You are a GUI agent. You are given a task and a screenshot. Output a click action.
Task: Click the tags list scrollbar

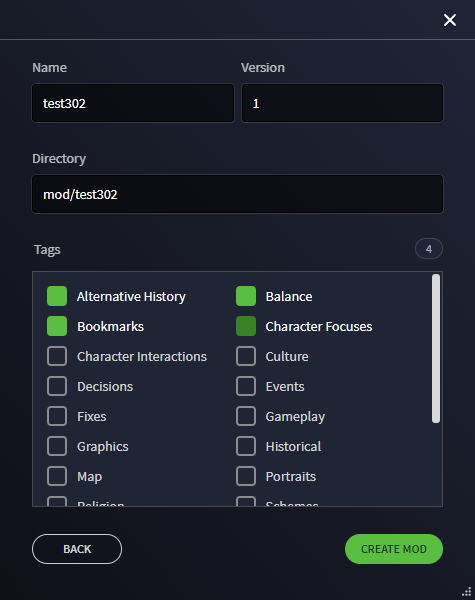click(x=436, y=349)
